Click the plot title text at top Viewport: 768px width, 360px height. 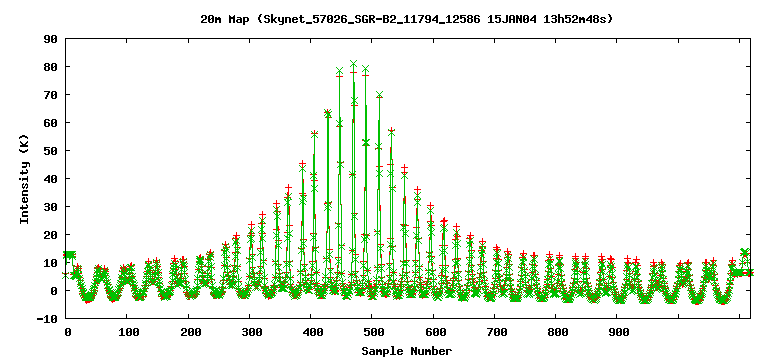click(406, 20)
